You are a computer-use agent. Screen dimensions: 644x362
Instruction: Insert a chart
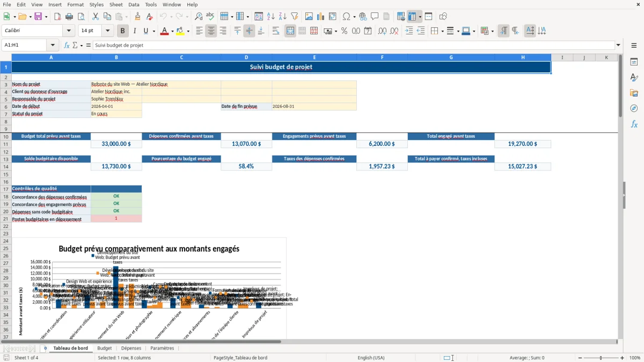(321, 17)
